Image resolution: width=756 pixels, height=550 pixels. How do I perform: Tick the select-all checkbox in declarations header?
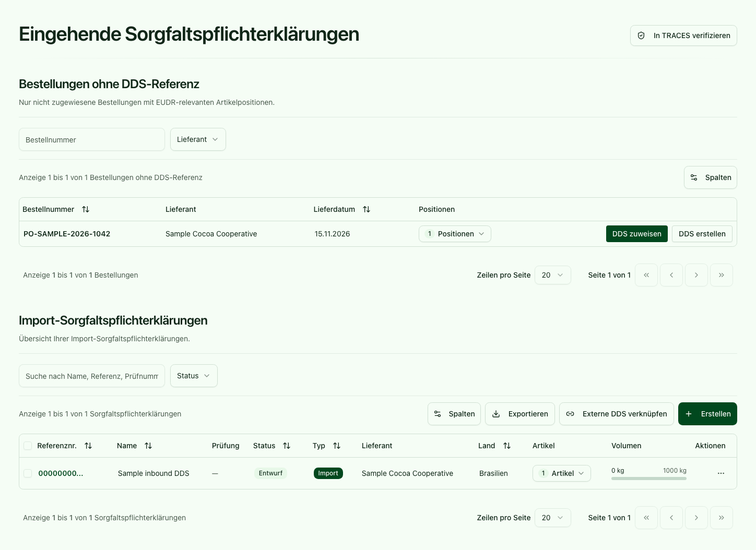tap(28, 446)
